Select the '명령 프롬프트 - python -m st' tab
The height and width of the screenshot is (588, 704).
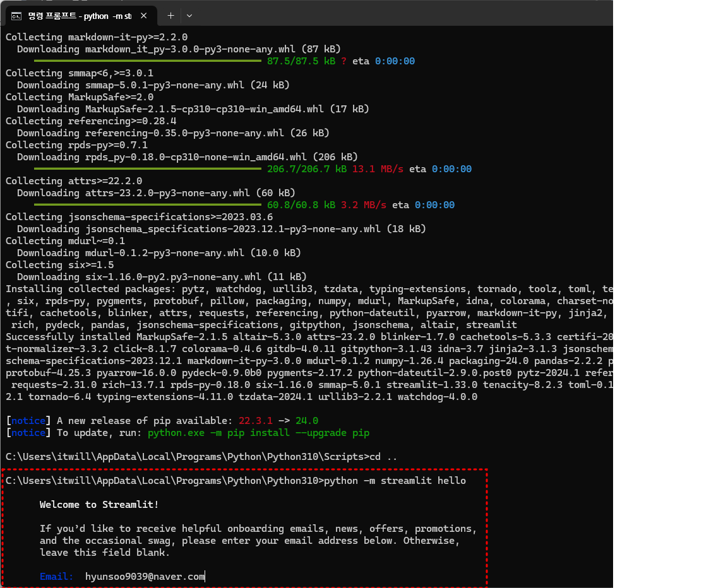[x=81, y=16]
